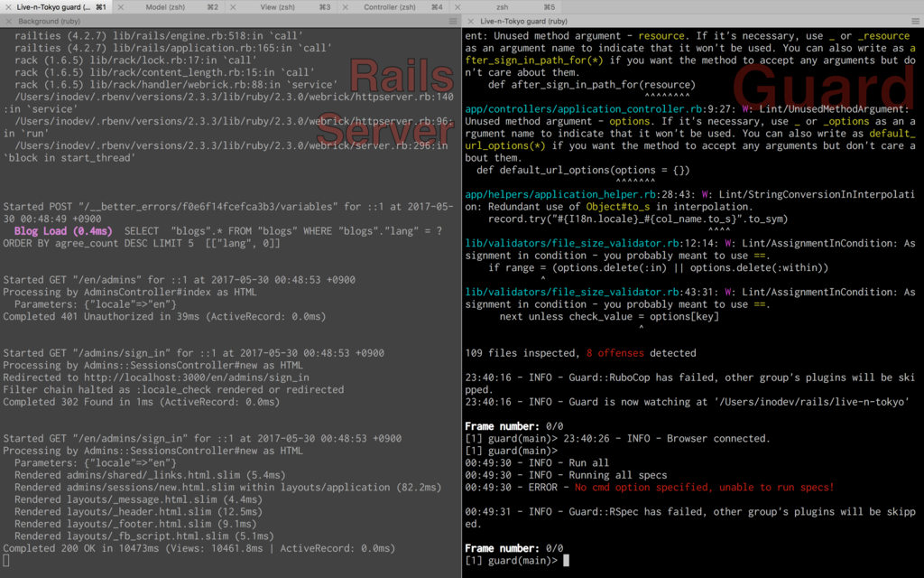924x578 pixels.
Task: Click 'if range = (options.delete(:in)' code line
Action: pyautogui.click(x=658, y=268)
